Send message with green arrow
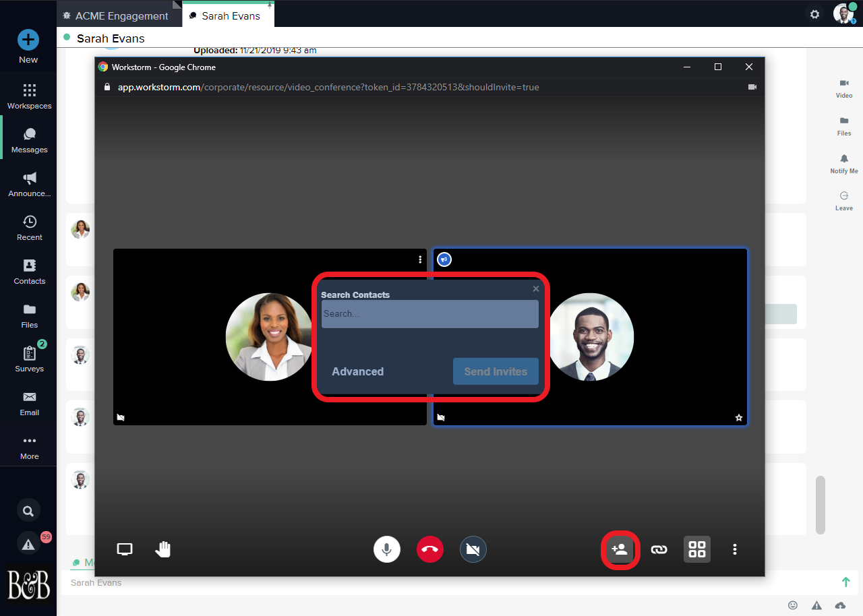863x616 pixels. point(845,582)
